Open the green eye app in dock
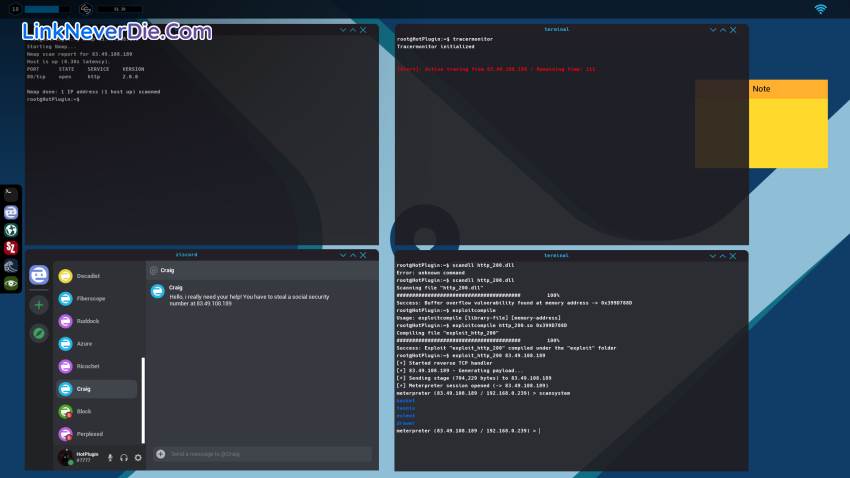The height and width of the screenshot is (478, 850). [10, 284]
